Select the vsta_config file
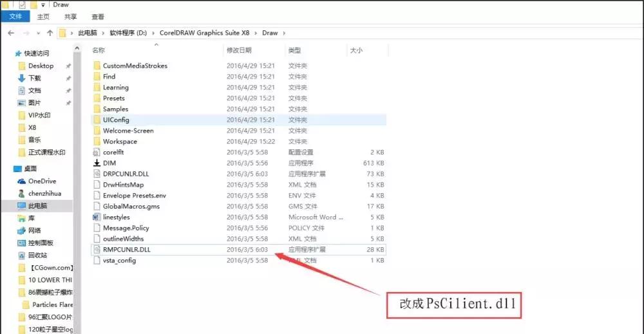This screenshot has height=334, width=644. pos(119,260)
